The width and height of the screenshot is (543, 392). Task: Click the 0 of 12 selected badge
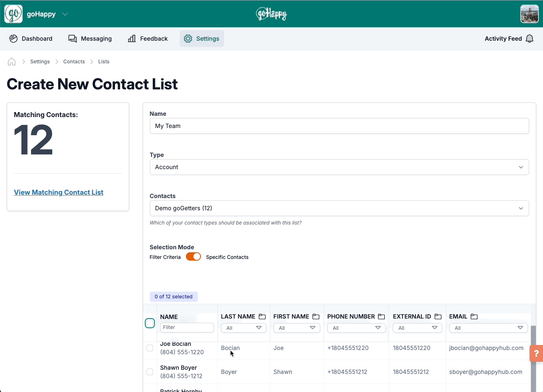point(173,297)
